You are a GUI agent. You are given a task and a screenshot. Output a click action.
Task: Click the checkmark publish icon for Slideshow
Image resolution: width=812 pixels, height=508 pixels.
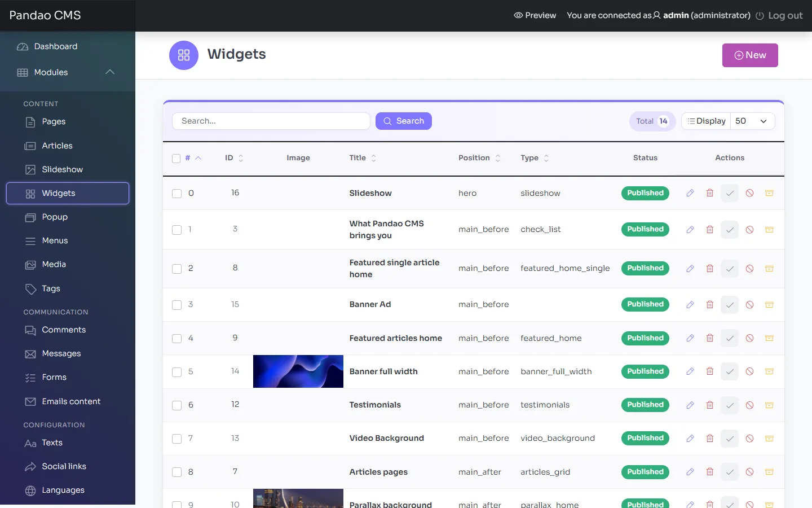pos(730,193)
